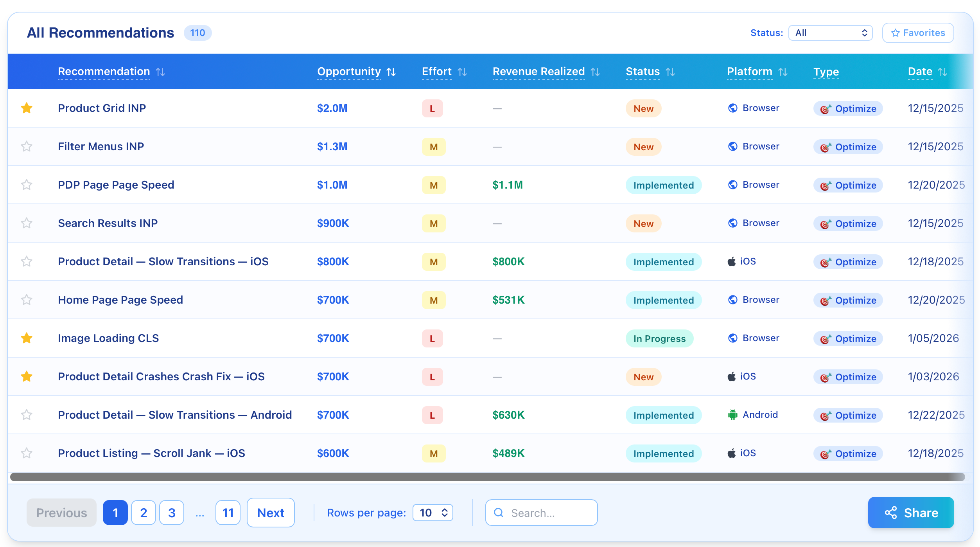Sort the Platform column using arrows

[783, 72]
